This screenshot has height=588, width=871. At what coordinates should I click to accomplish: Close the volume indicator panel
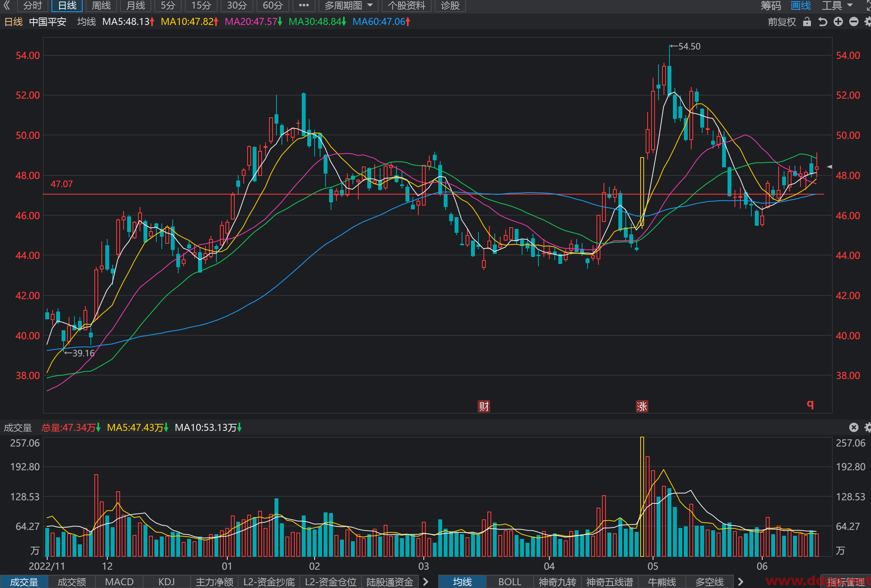854,427
